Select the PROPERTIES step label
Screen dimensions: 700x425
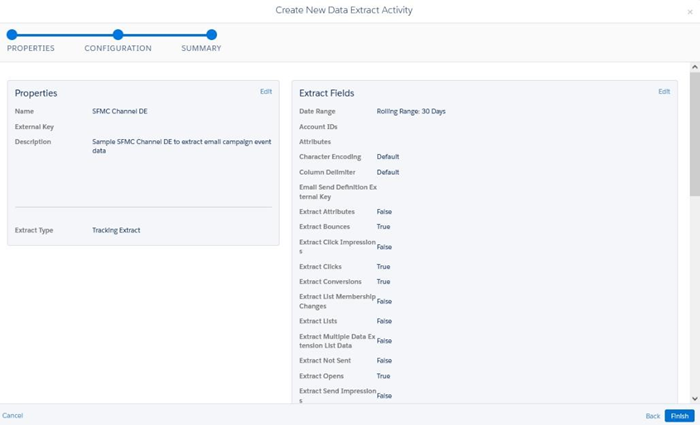[31, 48]
